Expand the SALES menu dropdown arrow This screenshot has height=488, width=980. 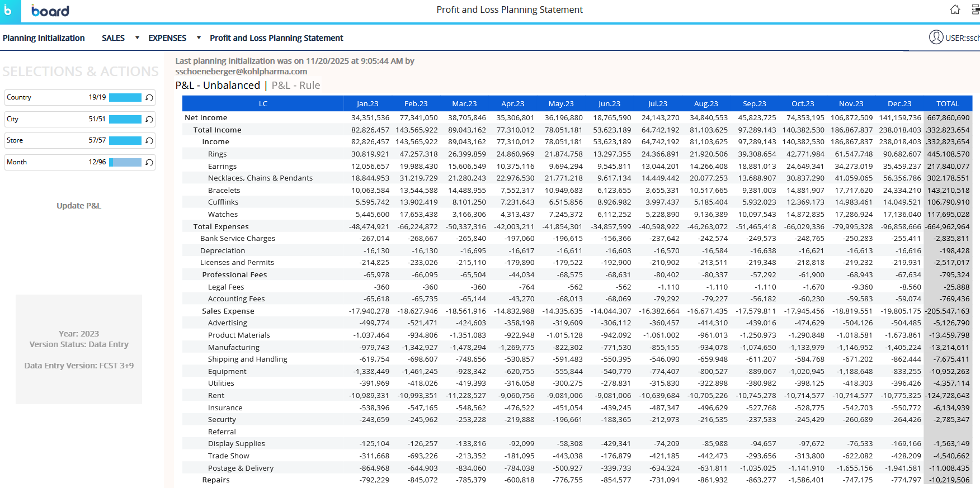click(137, 38)
